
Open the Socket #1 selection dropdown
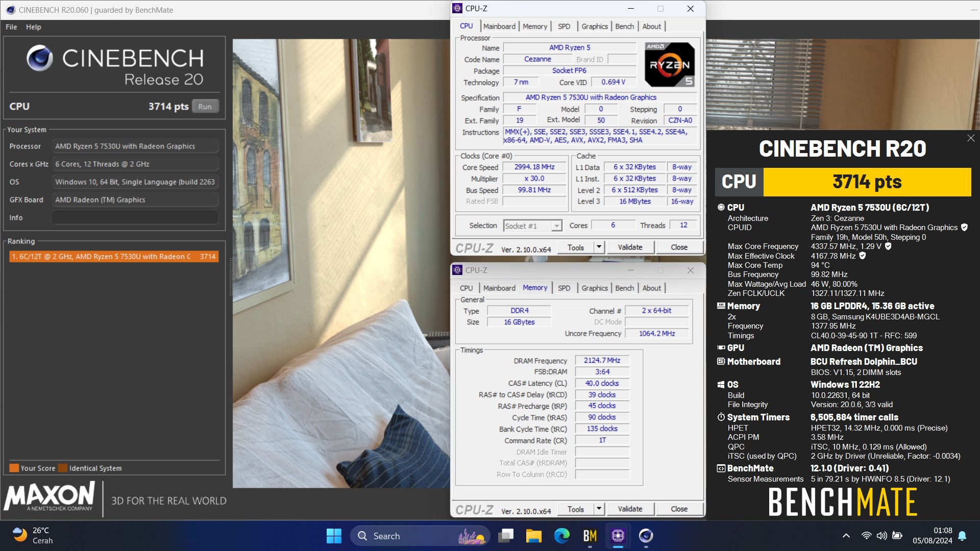[532, 226]
